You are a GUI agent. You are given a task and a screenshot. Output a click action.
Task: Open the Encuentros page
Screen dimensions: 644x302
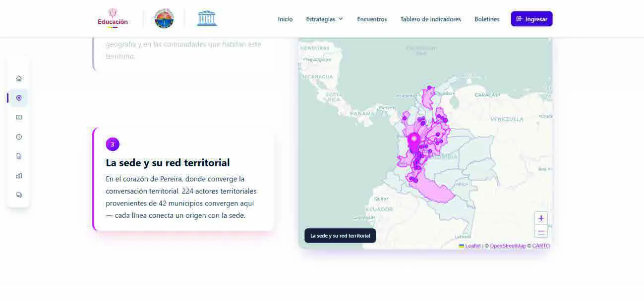372,19
